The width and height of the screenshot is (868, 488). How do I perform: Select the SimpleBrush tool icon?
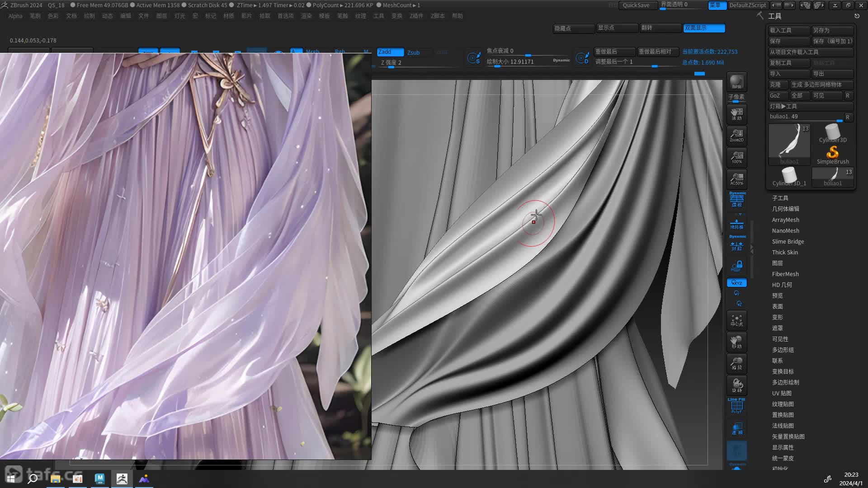(832, 155)
